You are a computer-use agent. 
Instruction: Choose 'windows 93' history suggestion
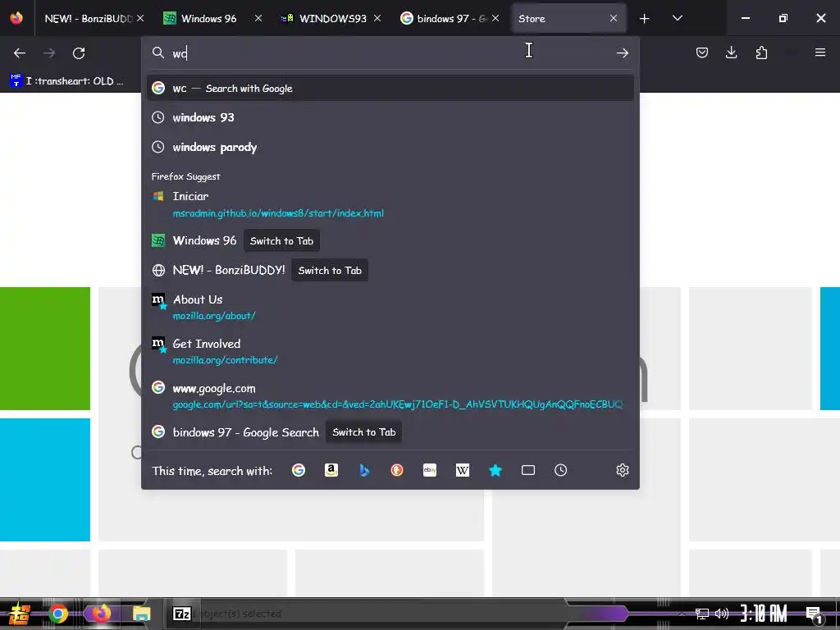pyautogui.click(x=390, y=117)
